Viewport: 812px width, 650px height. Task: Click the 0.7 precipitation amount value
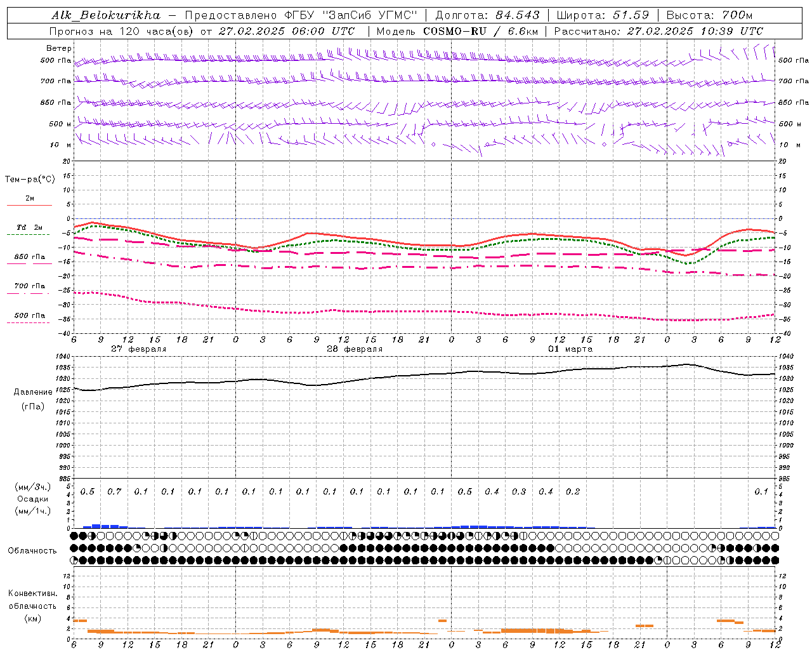tap(114, 491)
